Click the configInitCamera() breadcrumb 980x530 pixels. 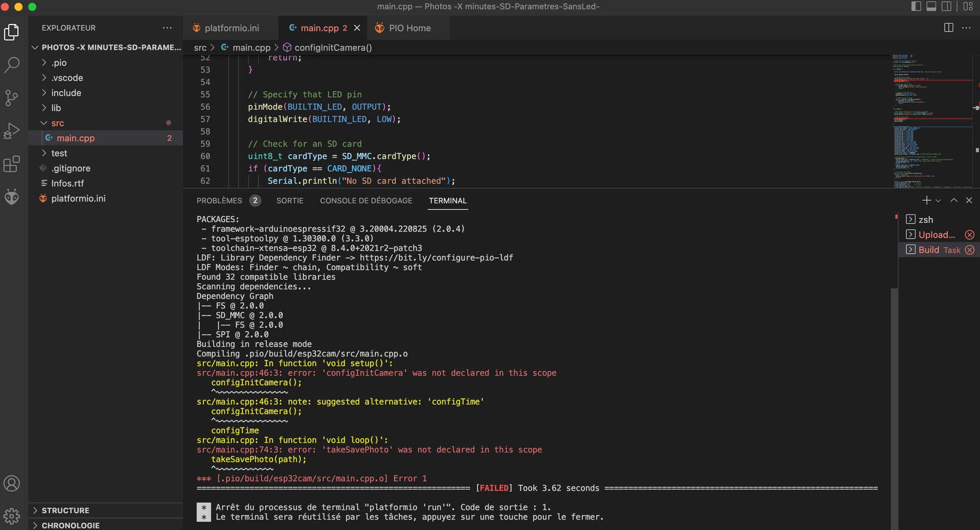[x=333, y=47]
